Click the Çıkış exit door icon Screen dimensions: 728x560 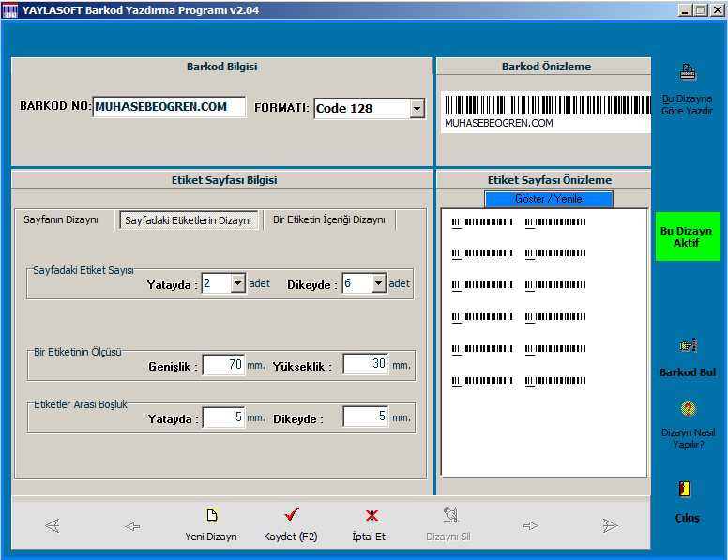tap(685, 489)
